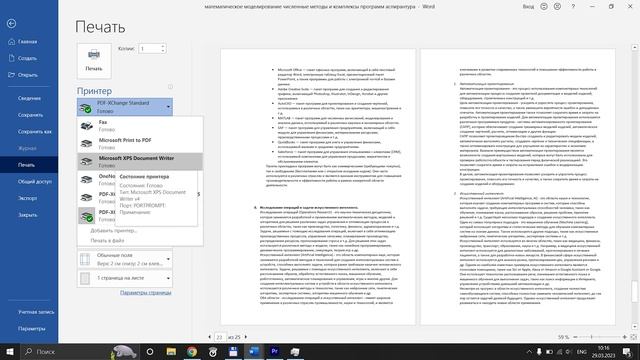Open Adobe Premiere Pro from taskbar
This screenshot has height=360, width=640.
pos(275,352)
